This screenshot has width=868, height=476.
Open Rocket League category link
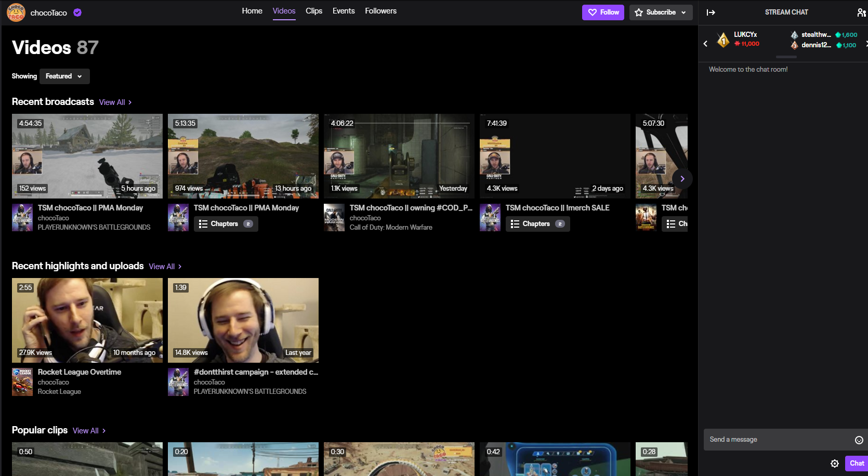[x=59, y=392]
